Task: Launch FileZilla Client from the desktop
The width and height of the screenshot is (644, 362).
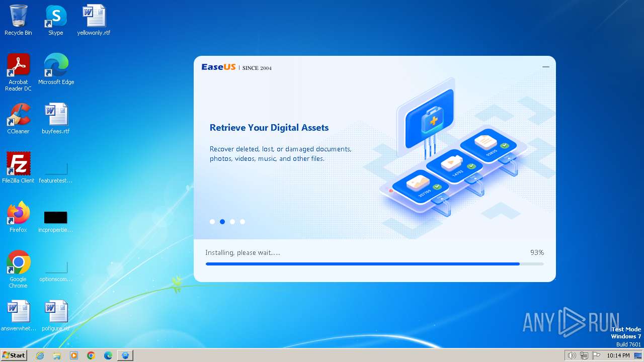Action: click(18, 168)
